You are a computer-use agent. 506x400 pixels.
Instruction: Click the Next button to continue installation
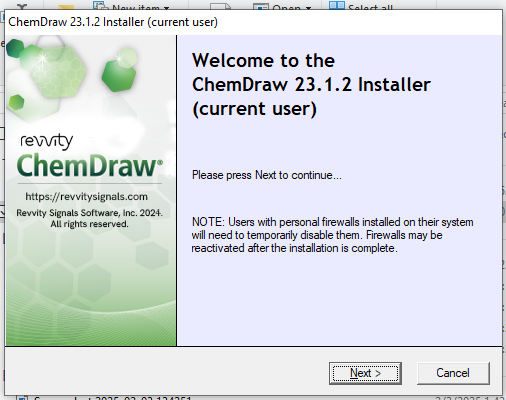click(x=365, y=373)
